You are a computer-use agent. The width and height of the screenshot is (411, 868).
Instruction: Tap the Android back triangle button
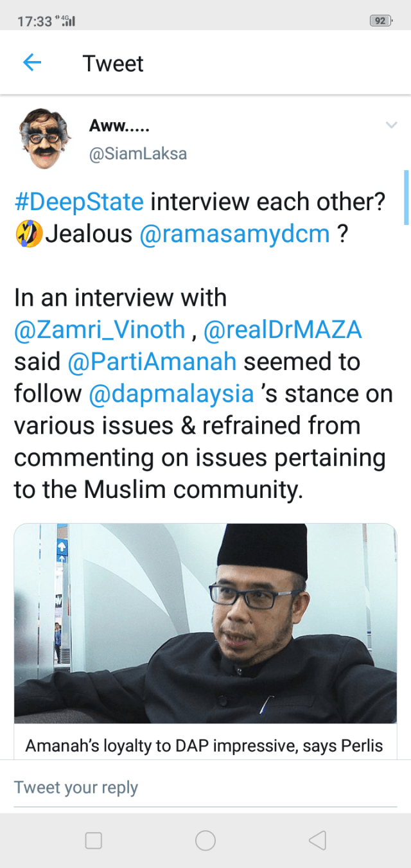317,840
